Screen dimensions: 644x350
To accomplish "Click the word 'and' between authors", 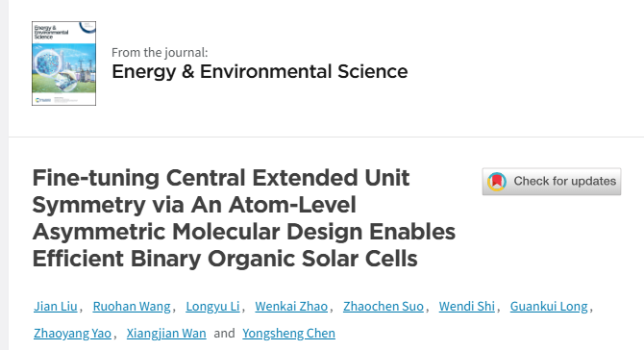I will (224, 333).
